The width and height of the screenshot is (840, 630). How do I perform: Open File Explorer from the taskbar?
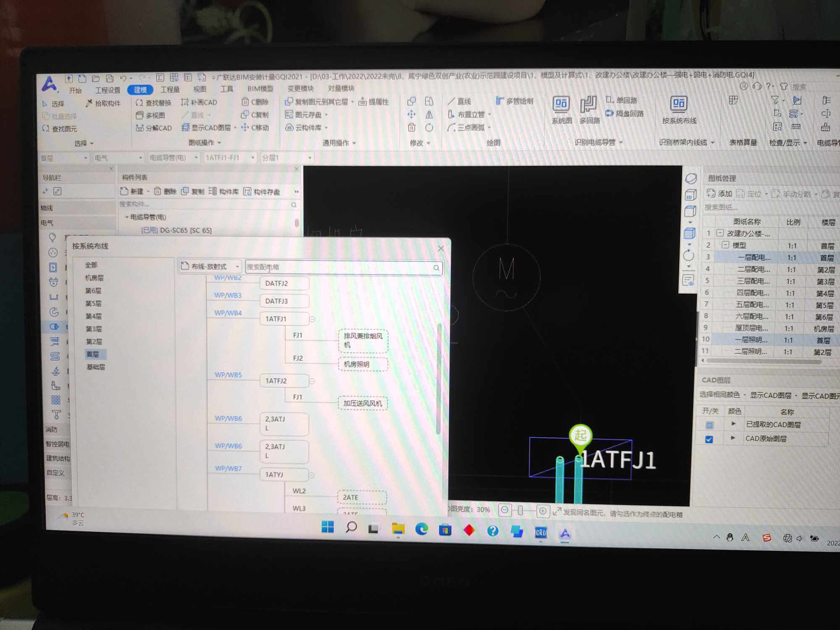coord(398,529)
